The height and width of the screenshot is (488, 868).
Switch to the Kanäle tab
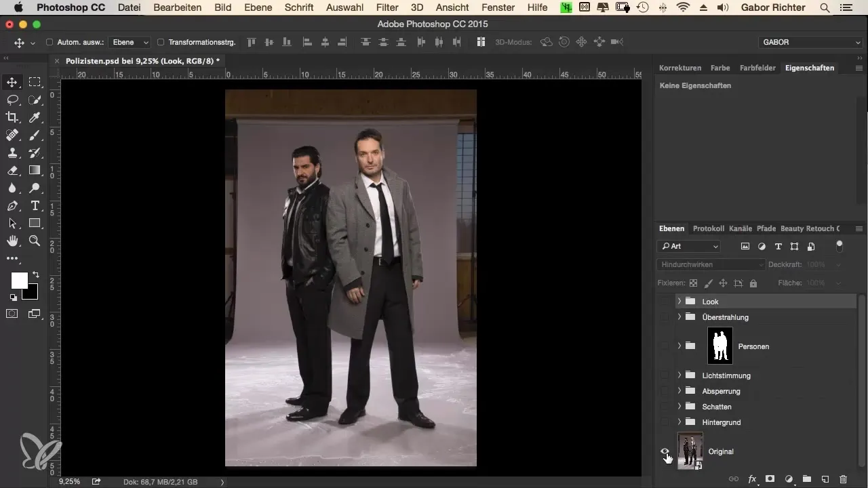pos(741,228)
